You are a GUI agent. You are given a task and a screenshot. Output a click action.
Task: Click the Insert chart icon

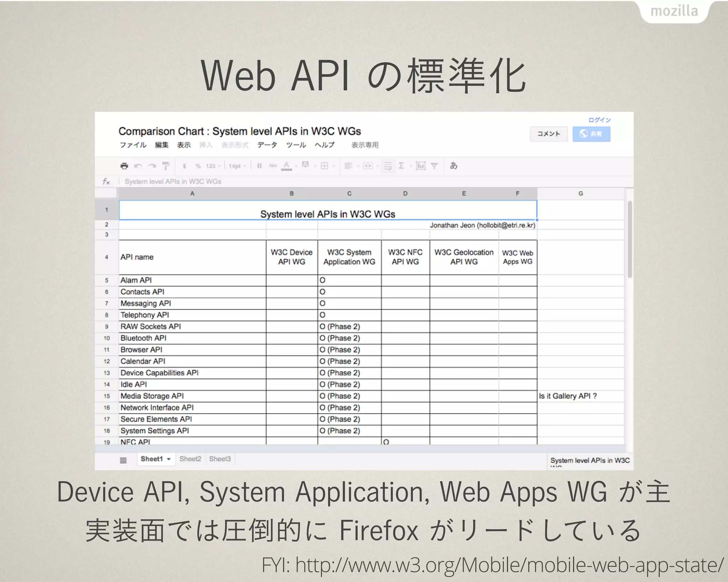tap(421, 166)
